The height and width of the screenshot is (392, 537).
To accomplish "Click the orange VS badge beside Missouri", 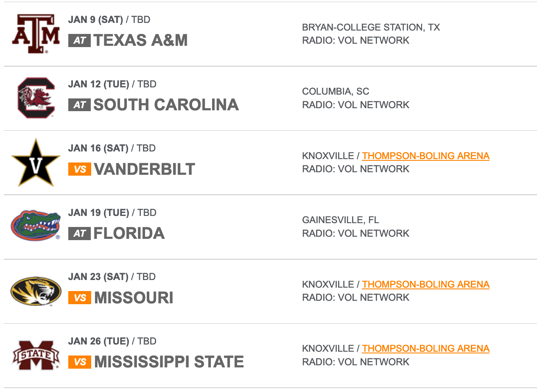I will click(80, 298).
